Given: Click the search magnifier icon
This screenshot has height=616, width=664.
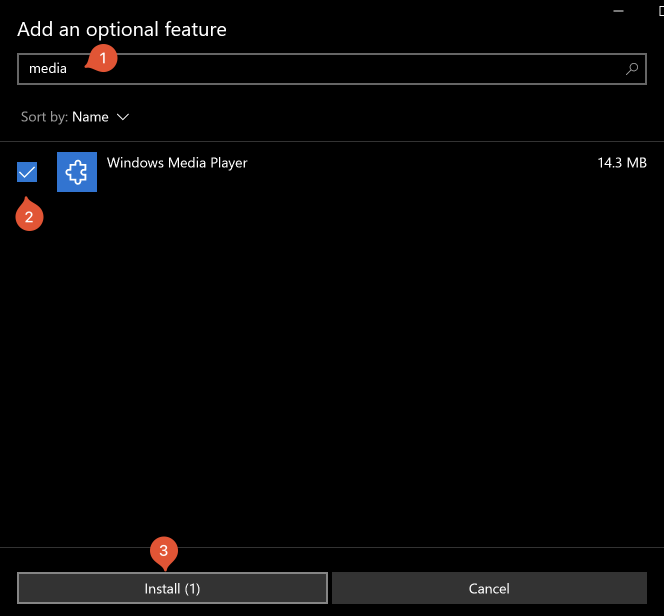Looking at the screenshot, I should click(x=631, y=69).
